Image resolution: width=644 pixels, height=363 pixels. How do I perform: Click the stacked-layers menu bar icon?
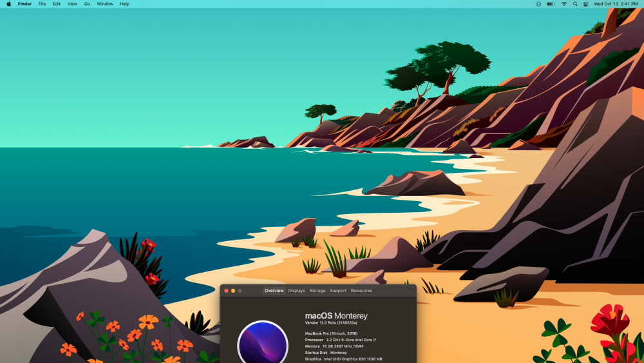pyautogui.click(x=538, y=4)
